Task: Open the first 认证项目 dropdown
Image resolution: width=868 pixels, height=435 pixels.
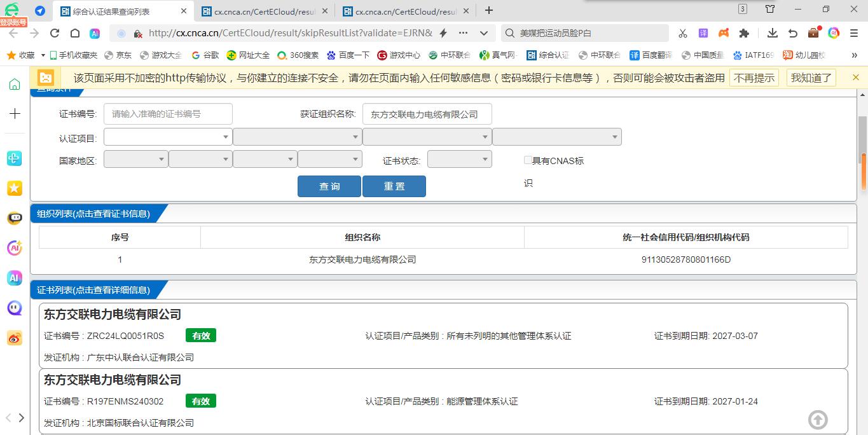Action: pos(168,137)
